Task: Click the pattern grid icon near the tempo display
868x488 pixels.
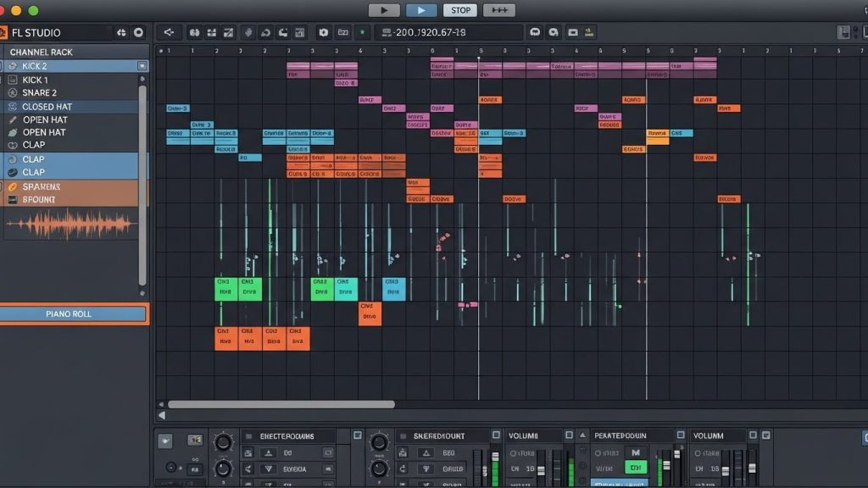Action: coord(385,30)
